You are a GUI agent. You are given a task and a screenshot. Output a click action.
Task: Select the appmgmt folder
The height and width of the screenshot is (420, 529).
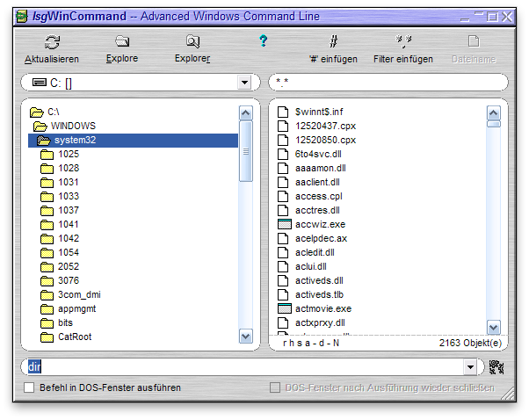[77, 308]
